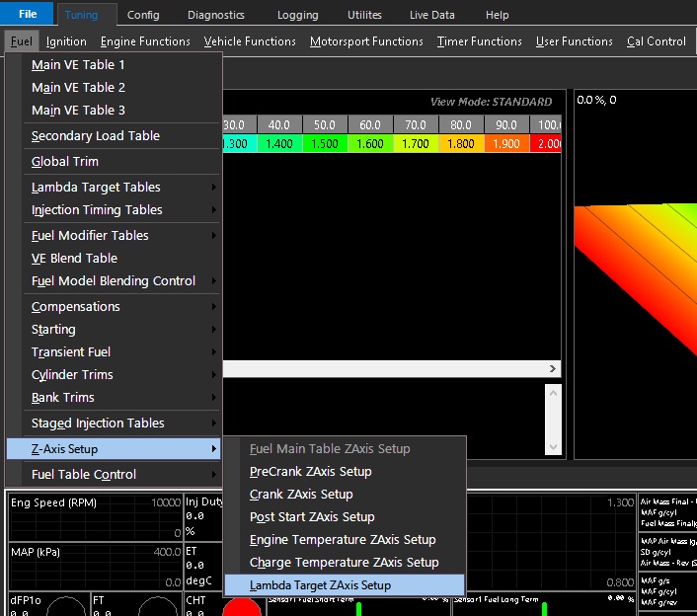Open the Secondary Load Table
This screenshot has width=697, height=616.
click(x=95, y=136)
